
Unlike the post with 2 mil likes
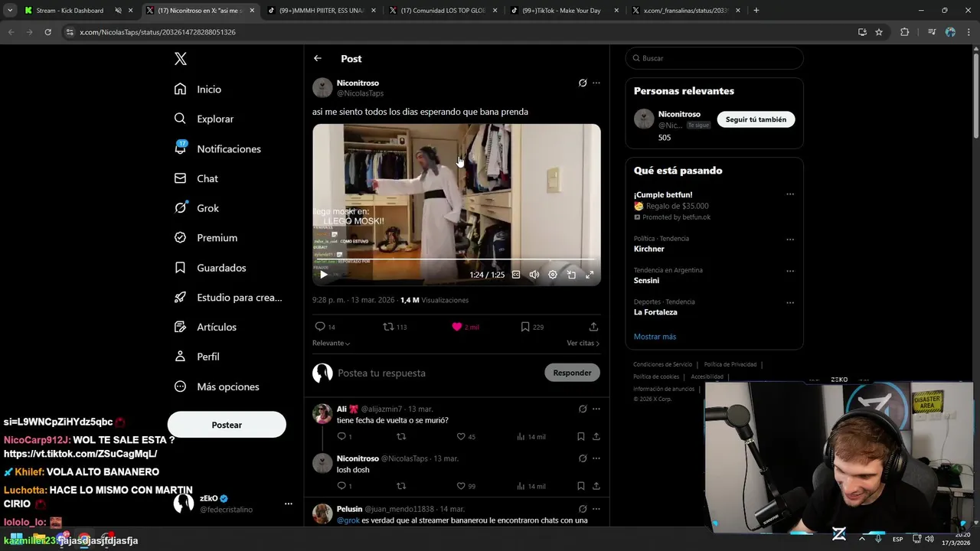point(465,327)
